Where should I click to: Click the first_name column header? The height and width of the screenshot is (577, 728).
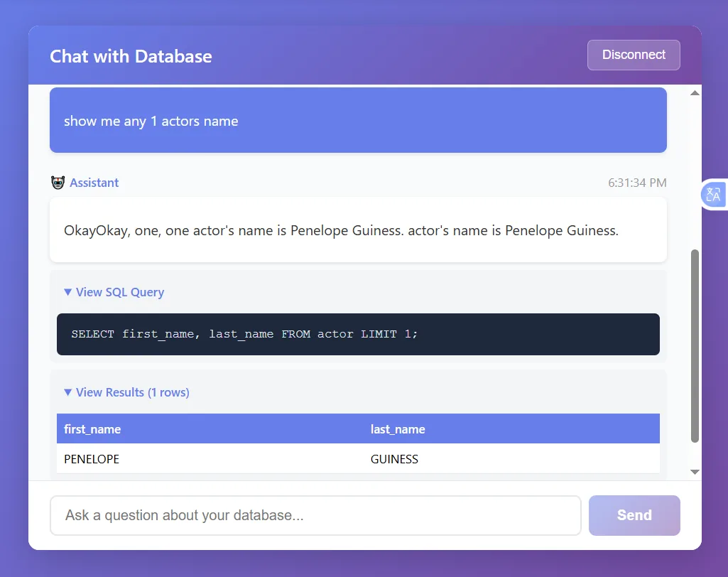(210, 428)
